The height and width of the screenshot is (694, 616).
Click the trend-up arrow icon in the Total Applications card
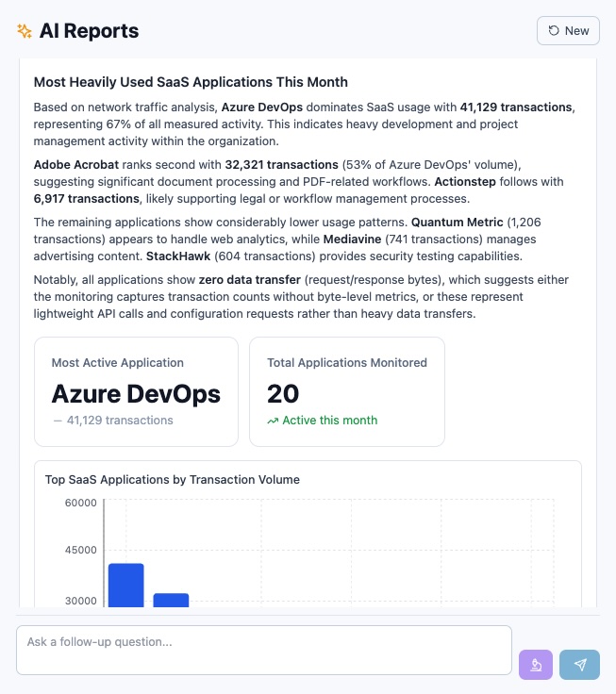pos(273,421)
